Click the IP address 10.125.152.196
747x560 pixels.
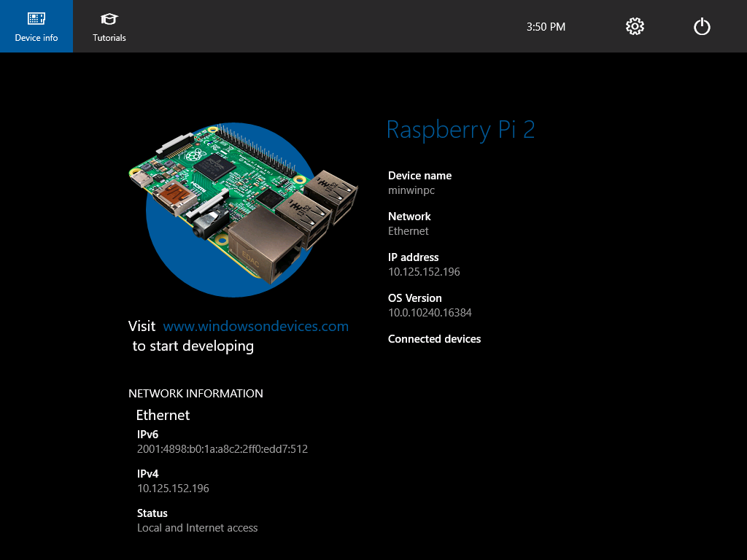[424, 271]
